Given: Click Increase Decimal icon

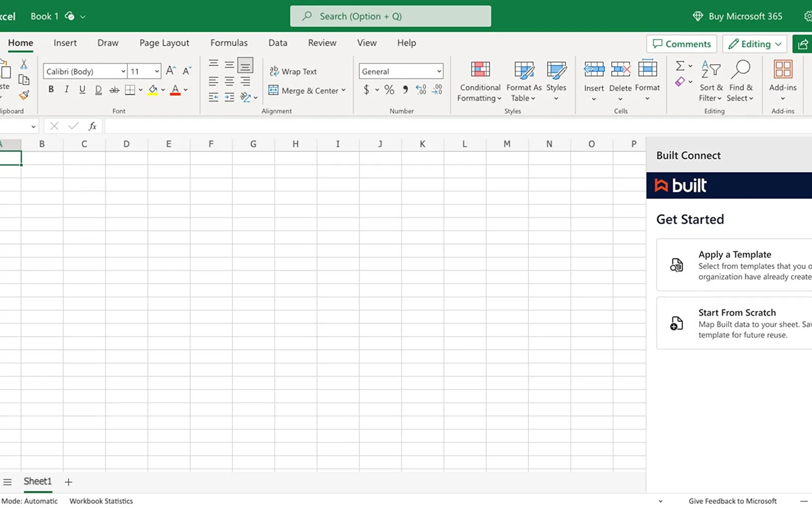Looking at the screenshot, I should point(421,90).
